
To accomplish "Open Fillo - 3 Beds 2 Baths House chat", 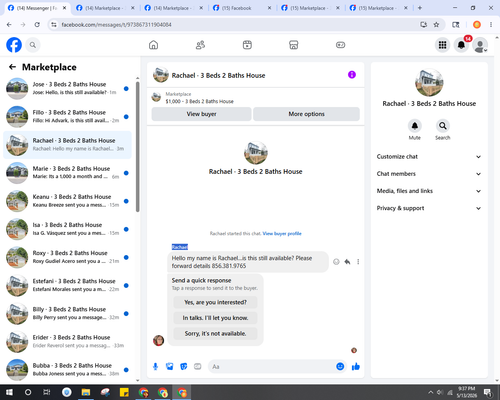I will [x=67, y=117].
